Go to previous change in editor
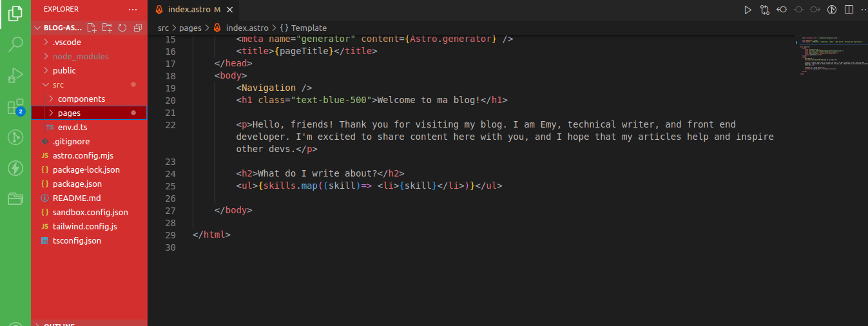This screenshot has width=868, height=326. pyautogui.click(x=782, y=10)
